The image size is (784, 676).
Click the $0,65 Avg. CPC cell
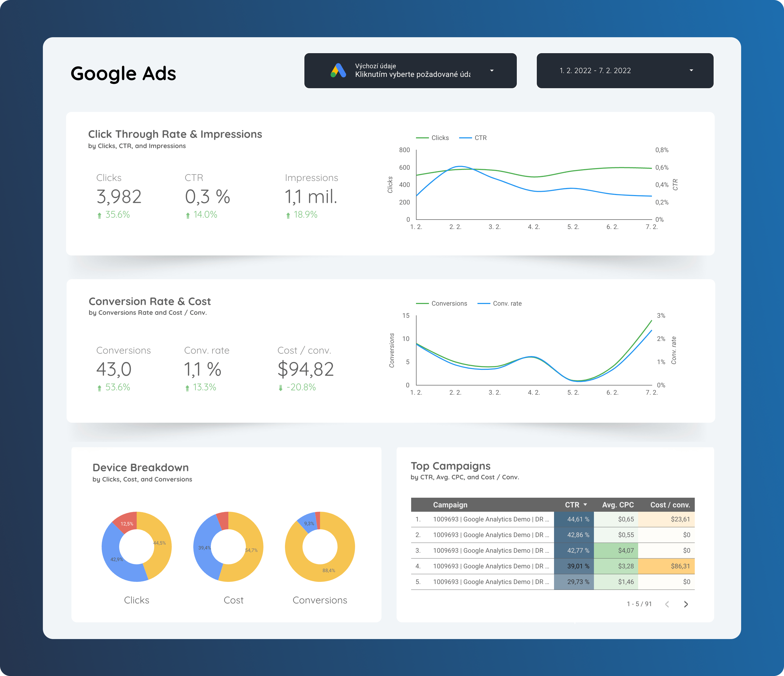(616, 519)
